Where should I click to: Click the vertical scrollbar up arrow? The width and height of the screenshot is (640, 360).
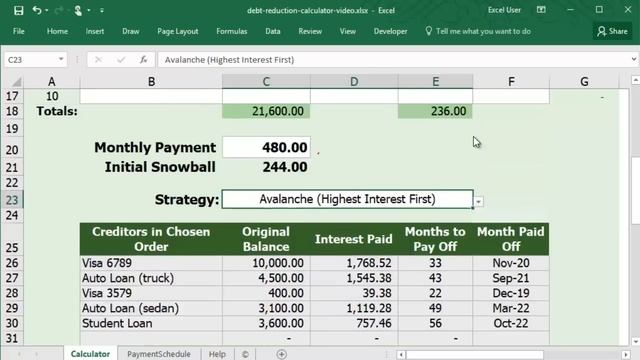(635, 80)
